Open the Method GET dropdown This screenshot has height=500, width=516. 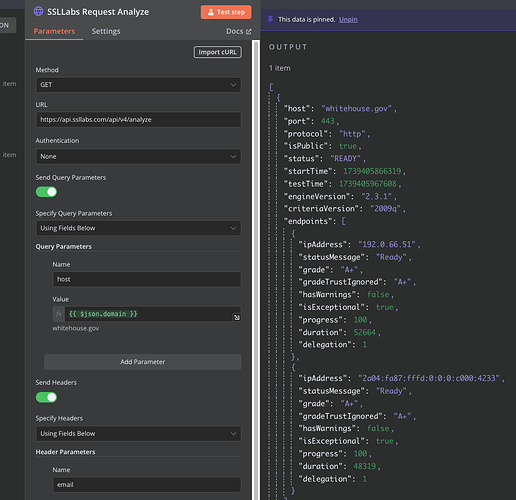pos(138,85)
